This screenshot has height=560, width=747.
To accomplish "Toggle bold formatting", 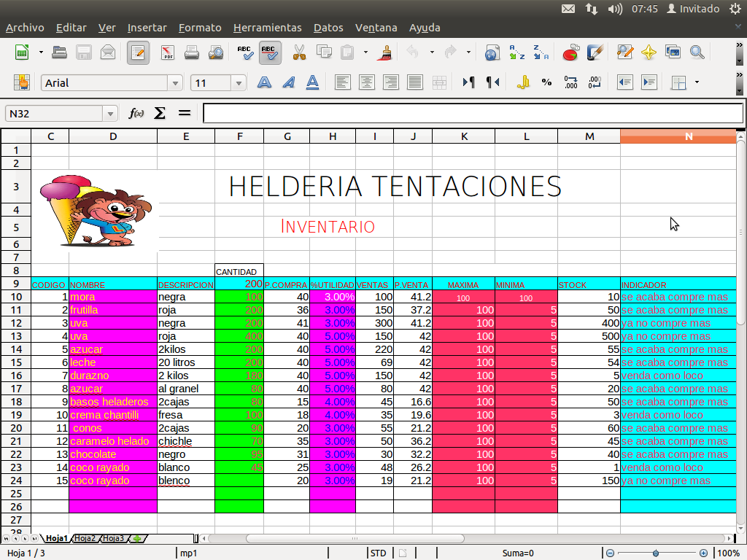I will 263,82.
